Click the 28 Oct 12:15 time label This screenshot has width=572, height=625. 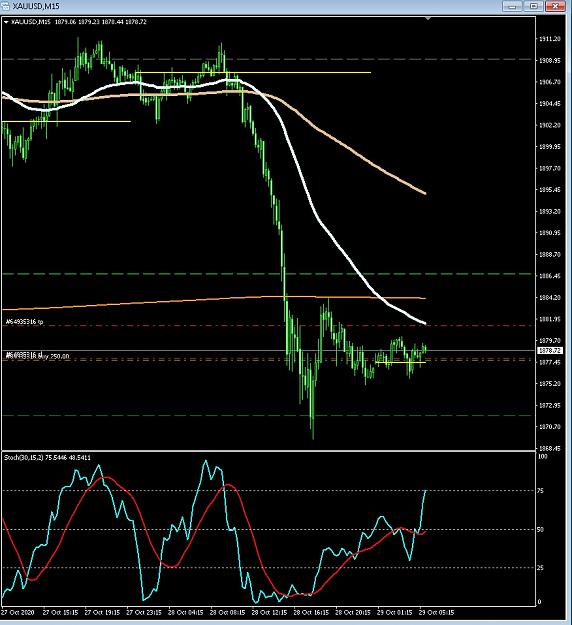[x=270, y=612]
